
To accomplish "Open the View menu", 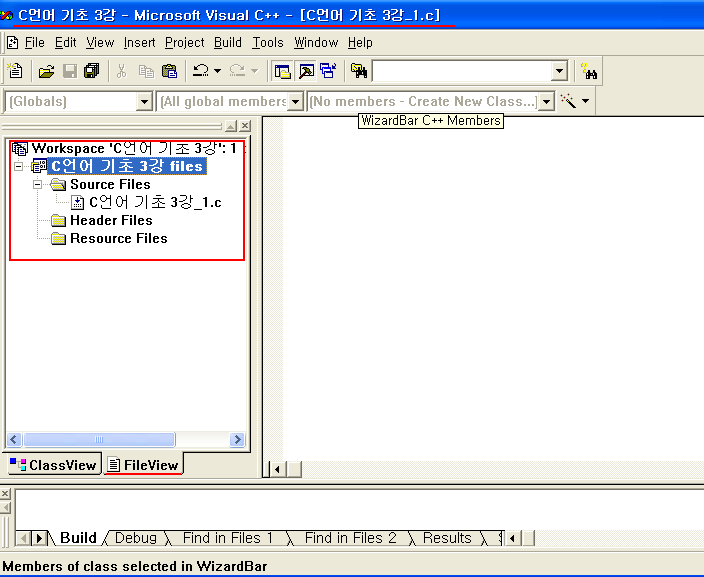I will point(100,43).
